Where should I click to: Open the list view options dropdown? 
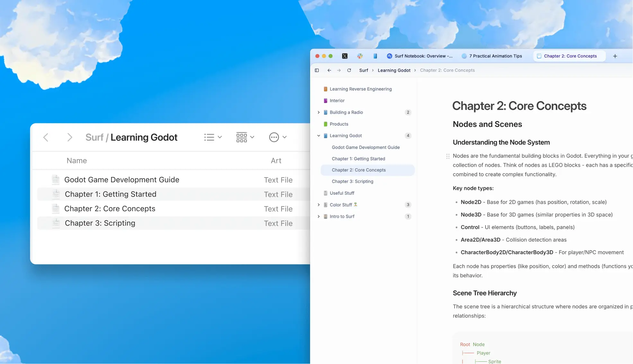[213, 137]
